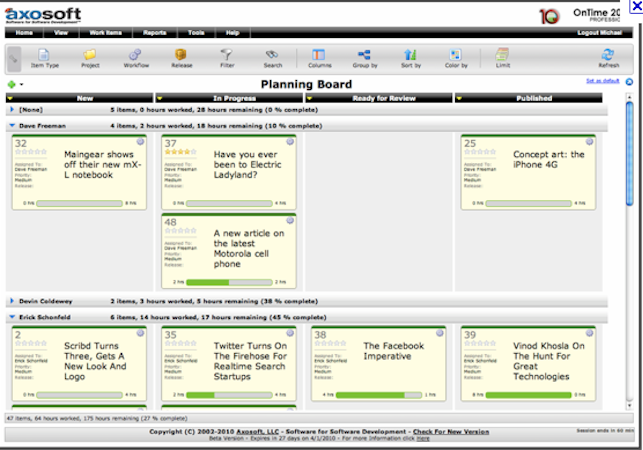Click the wrench settings icon in toolbar
This screenshot has height=450, width=643.
pyautogui.click(x=14, y=59)
